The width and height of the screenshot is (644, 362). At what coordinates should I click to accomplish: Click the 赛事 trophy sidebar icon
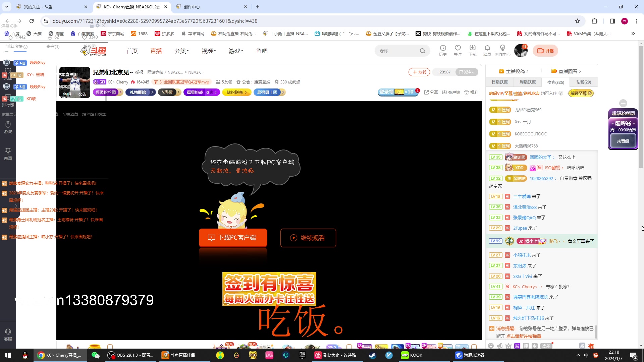point(8,154)
